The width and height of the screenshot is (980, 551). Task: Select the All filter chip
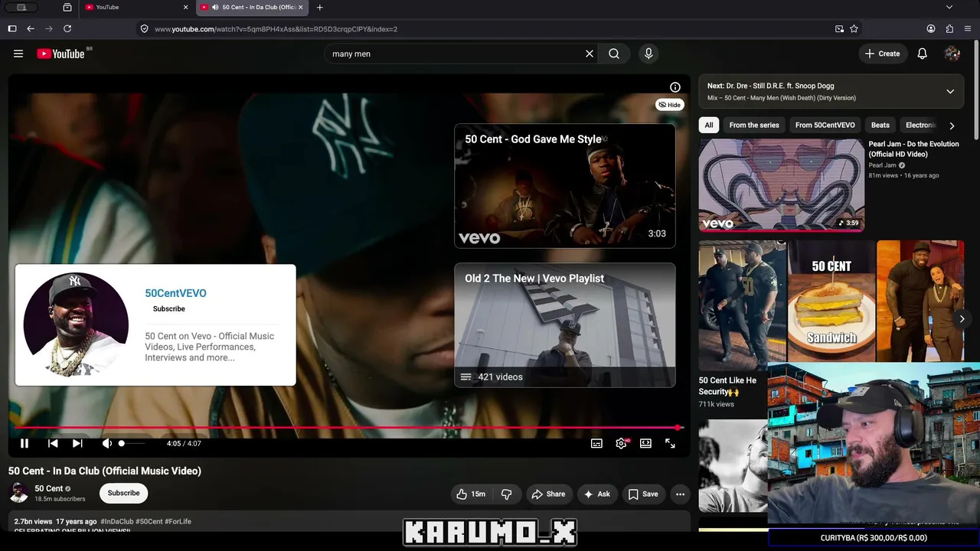coord(709,125)
